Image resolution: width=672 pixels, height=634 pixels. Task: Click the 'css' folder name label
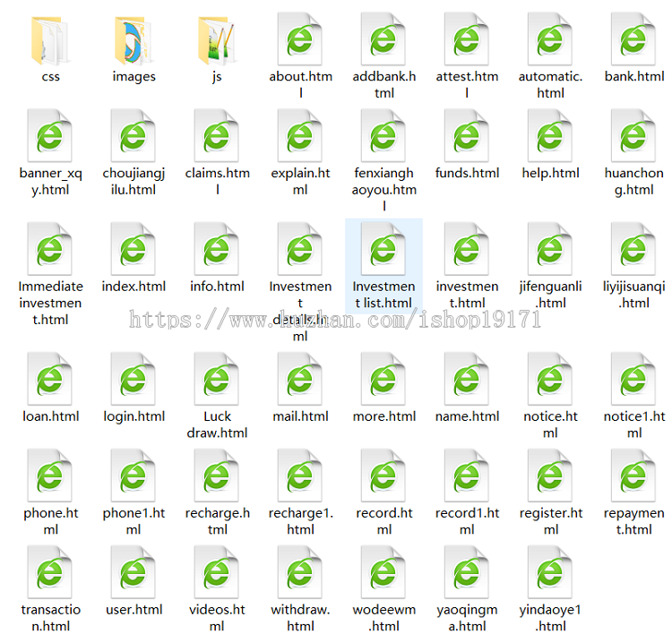[50, 77]
